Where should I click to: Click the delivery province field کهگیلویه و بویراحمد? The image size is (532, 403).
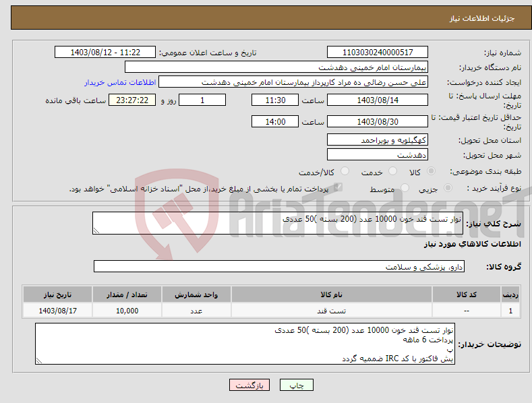(378, 139)
